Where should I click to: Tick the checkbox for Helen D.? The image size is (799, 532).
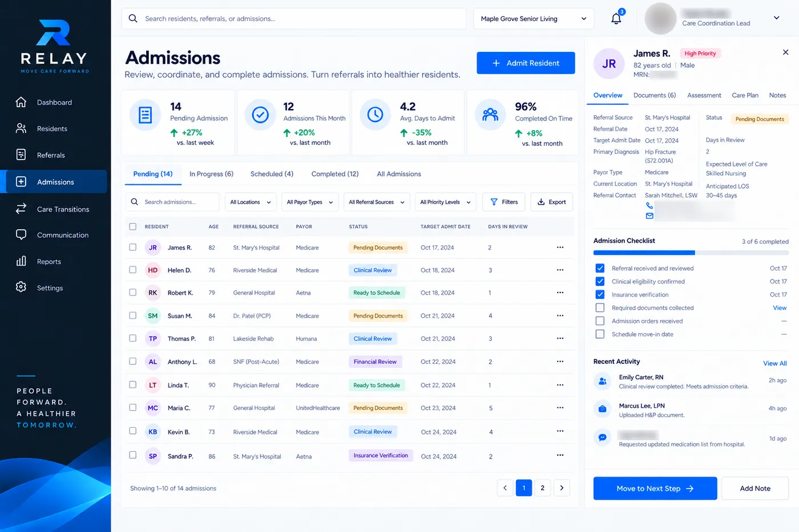click(133, 270)
